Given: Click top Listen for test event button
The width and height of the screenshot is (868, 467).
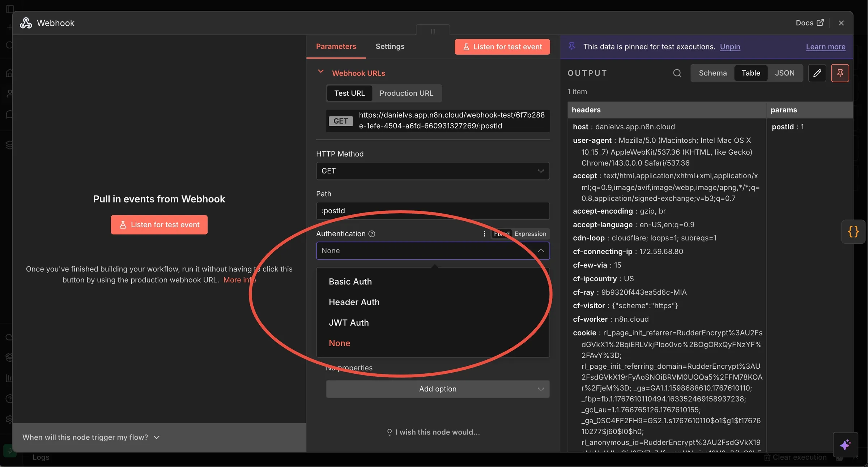Looking at the screenshot, I should click(502, 47).
